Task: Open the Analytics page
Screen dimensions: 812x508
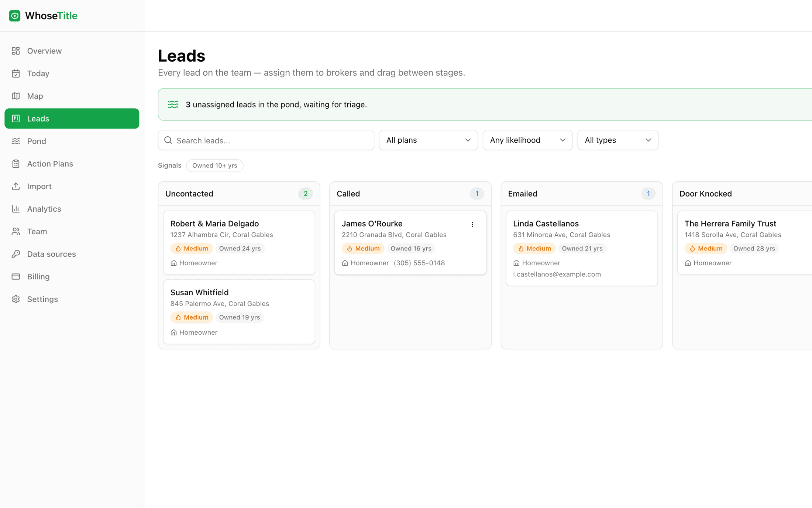Action: coord(72,209)
